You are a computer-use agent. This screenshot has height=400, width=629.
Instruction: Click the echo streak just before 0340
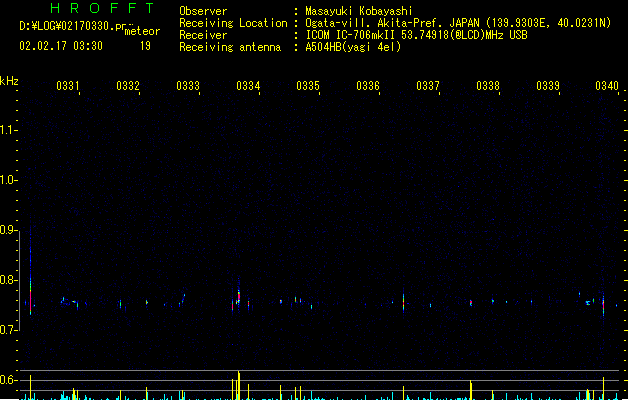[603, 304]
